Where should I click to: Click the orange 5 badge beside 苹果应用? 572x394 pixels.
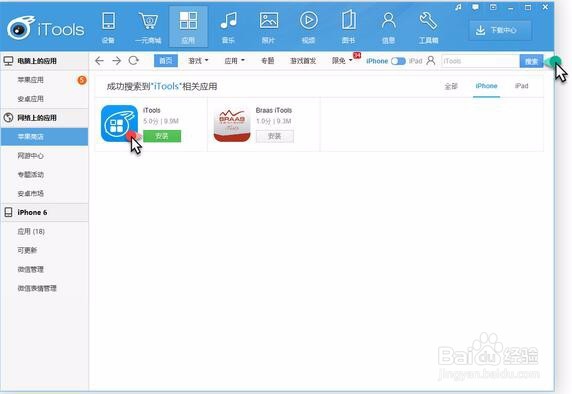(82, 80)
